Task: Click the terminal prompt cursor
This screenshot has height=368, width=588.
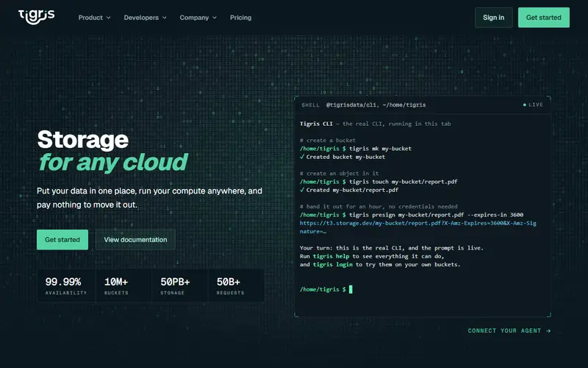Action: point(351,289)
